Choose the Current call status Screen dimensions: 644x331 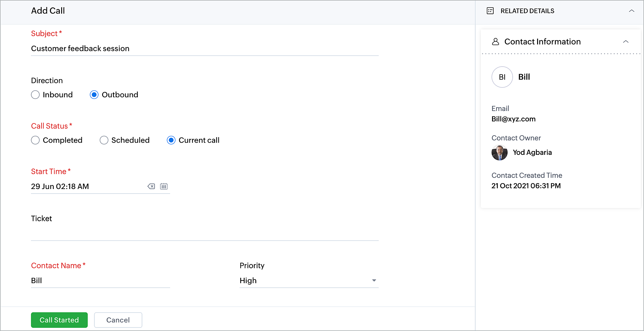[171, 140]
